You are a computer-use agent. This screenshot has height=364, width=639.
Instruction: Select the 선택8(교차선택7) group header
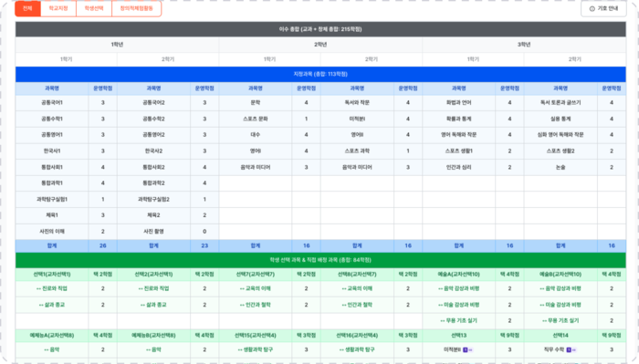pos(357,275)
